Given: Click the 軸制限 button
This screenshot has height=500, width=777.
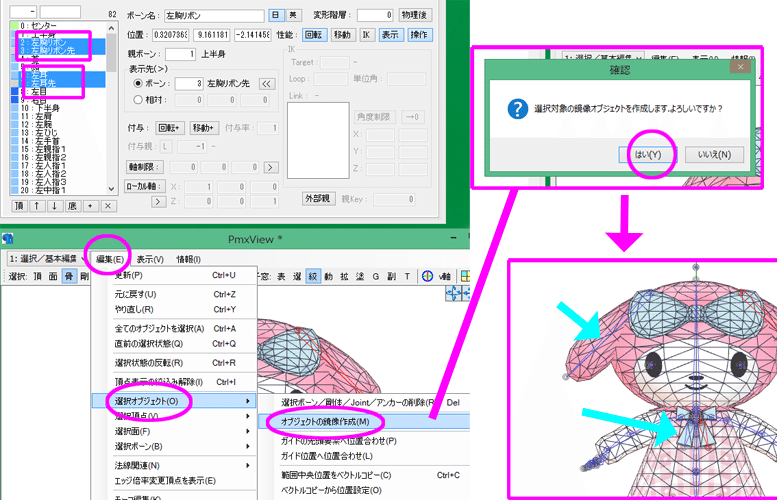Looking at the screenshot, I should tap(144, 167).
